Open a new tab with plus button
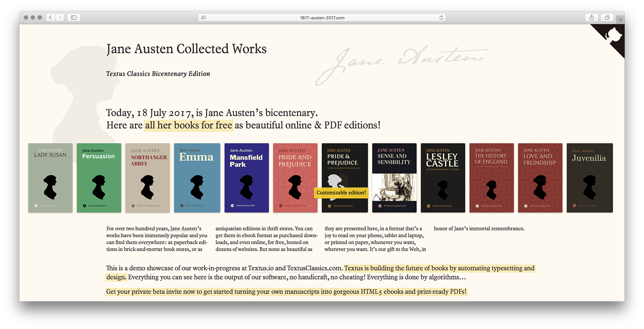This screenshot has width=644, height=329. coord(620,19)
